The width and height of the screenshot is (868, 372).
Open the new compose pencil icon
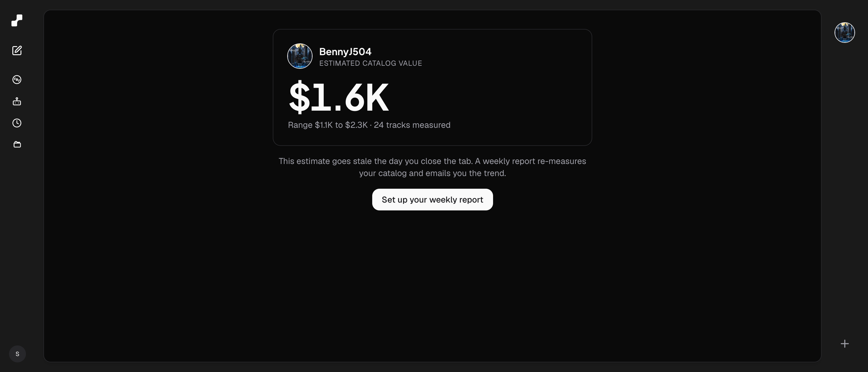(x=17, y=51)
